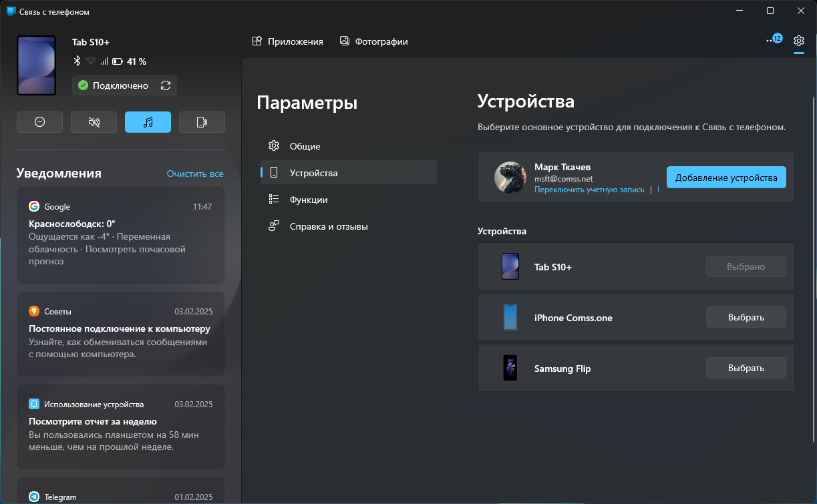Open the Фотографии tab
This screenshot has width=817, height=504.
[x=373, y=41]
